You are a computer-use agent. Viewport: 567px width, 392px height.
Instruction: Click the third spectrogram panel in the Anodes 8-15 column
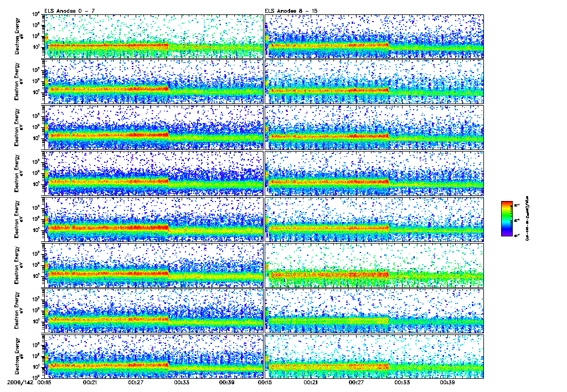pyautogui.click(x=374, y=128)
